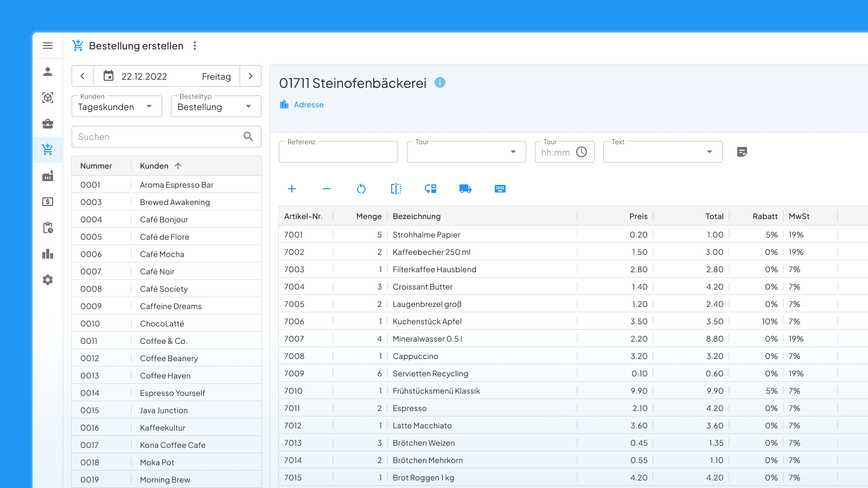The height and width of the screenshot is (488, 868).
Task: Open the production factory sidebar icon
Action: coord(48,176)
